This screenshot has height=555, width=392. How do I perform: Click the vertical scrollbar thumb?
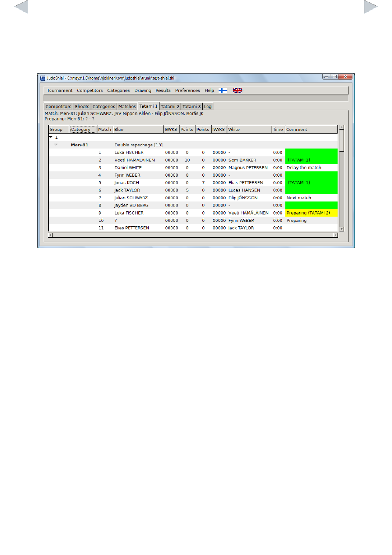click(342, 141)
